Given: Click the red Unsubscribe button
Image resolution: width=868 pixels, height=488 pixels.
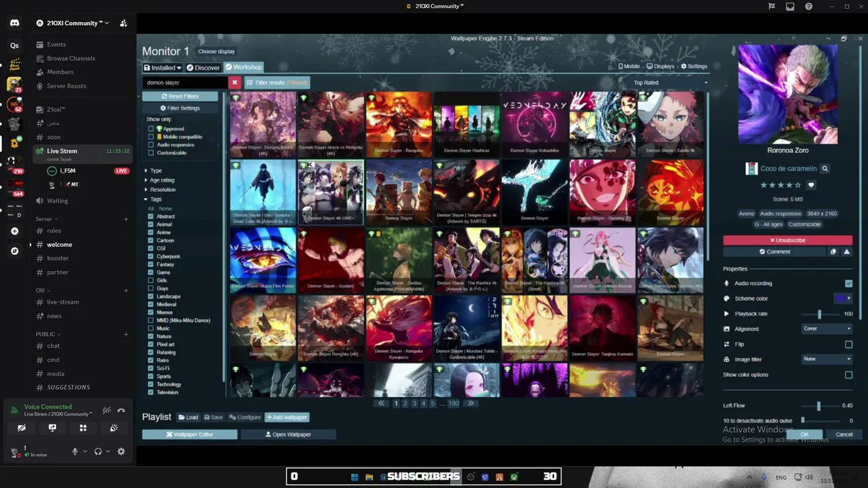Looking at the screenshot, I should pos(787,240).
